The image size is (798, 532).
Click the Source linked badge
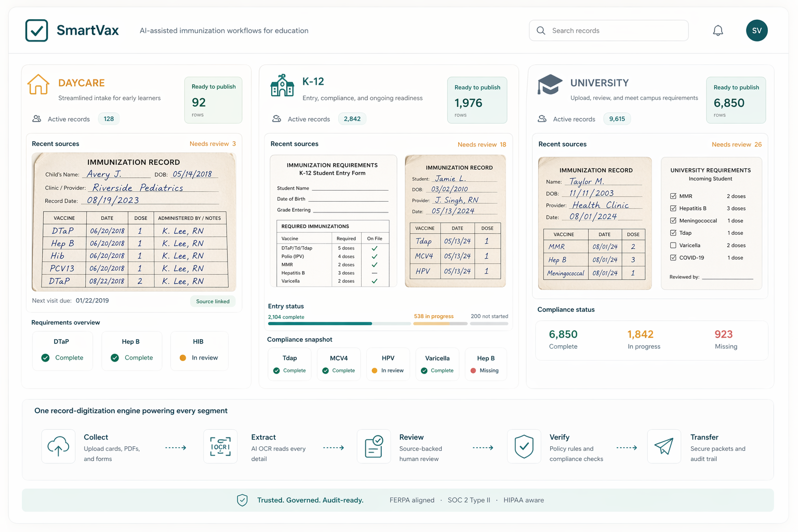click(x=212, y=301)
